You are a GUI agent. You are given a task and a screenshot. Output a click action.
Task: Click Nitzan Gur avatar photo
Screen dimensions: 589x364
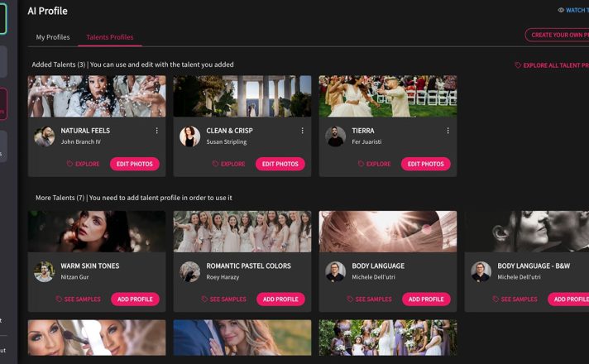[45, 271]
